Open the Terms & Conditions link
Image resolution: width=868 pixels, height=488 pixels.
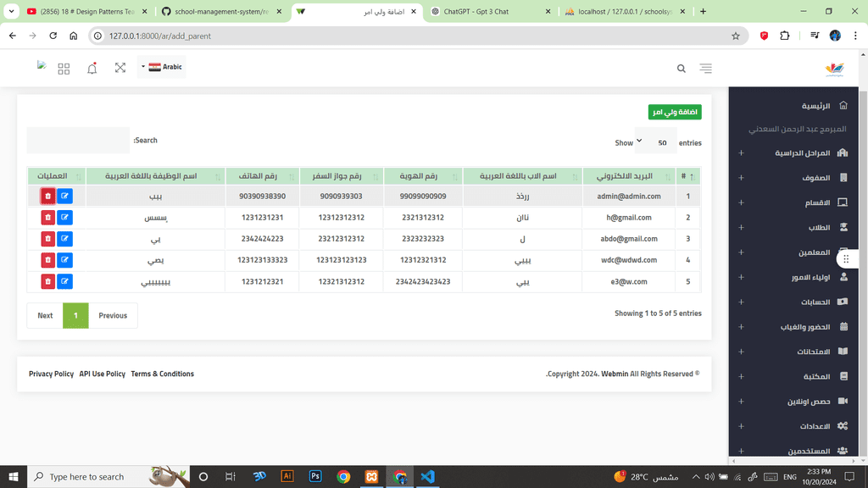pyautogui.click(x=162, y=374)
